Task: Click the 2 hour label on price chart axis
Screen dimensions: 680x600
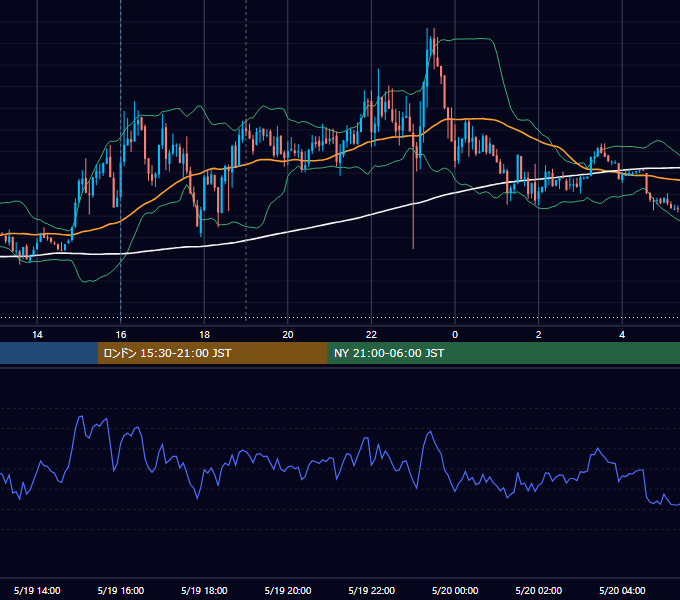Action: point(538,335)
